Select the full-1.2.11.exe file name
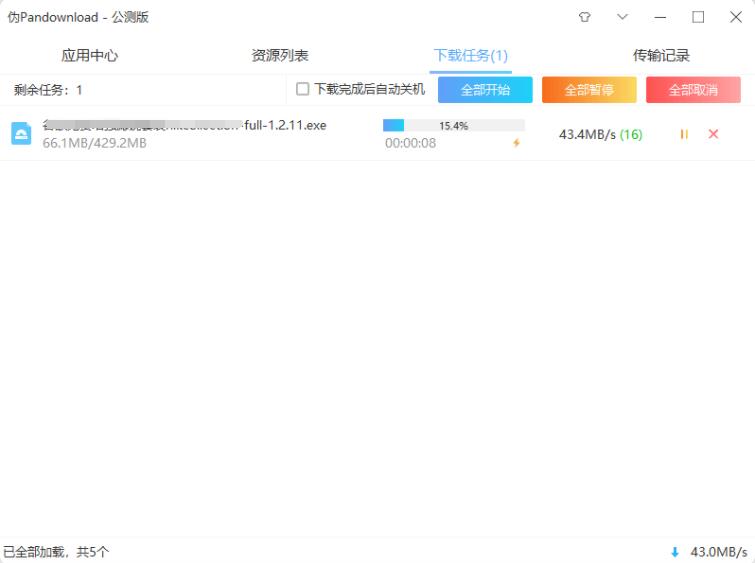Image resolution: width=755 pixels, height=563 pixels. click(x=184, y=125)
